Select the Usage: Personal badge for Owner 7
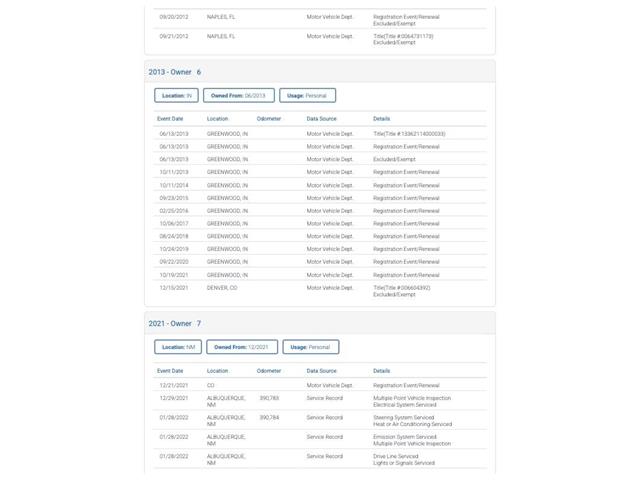The height and width of the screenshot is (480, 640). click(311, 347)
